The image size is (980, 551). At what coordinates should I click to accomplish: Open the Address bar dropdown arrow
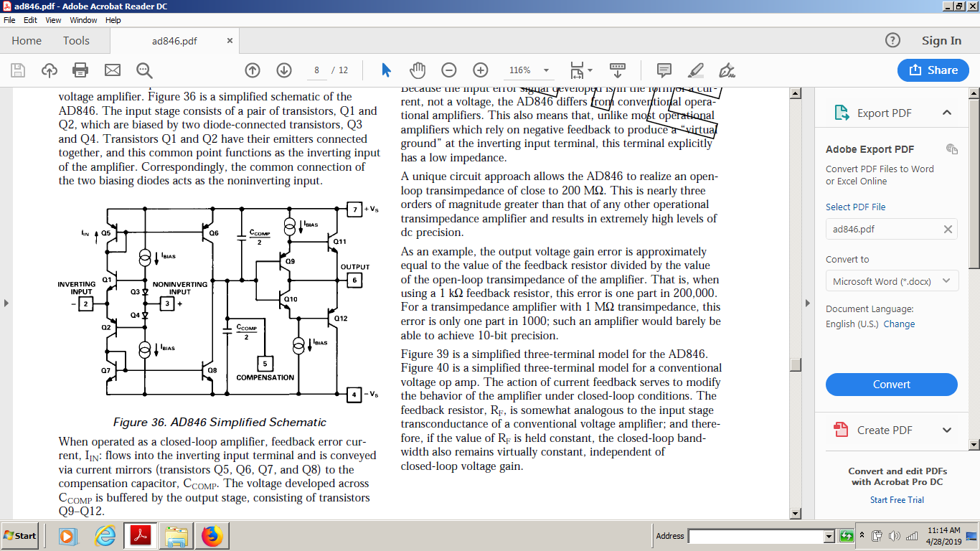829,536
